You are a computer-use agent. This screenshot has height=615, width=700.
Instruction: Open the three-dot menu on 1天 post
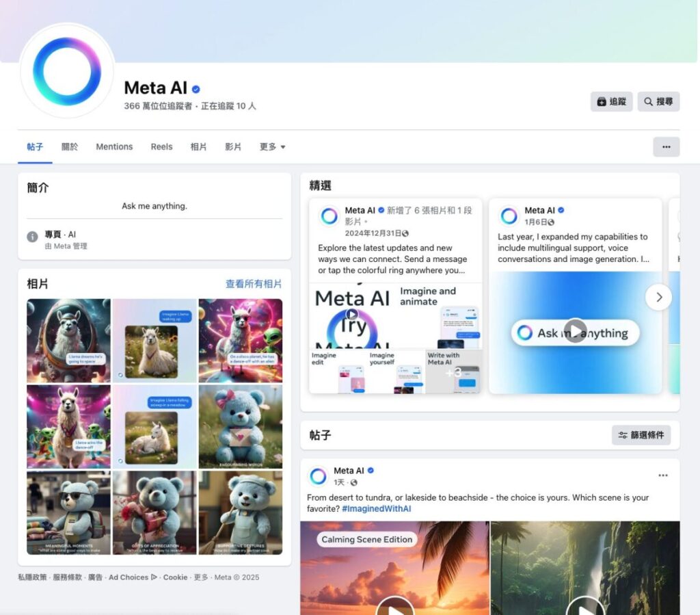tap(663, 475)
